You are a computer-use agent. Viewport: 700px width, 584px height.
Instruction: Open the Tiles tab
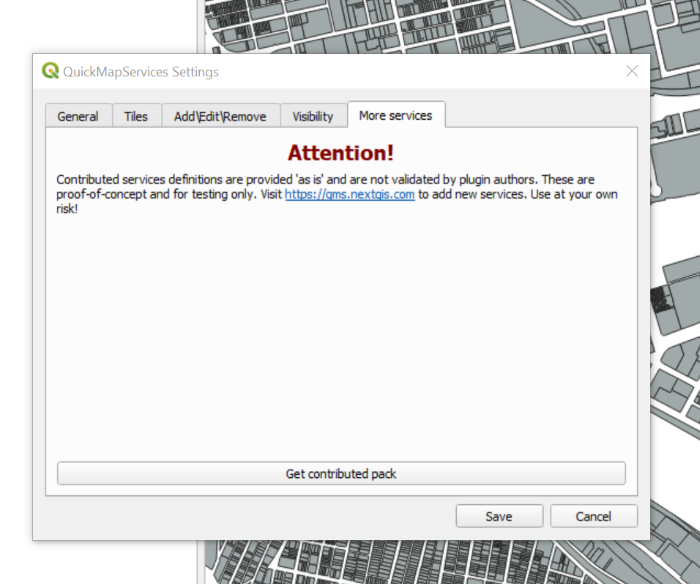[136, 117]
